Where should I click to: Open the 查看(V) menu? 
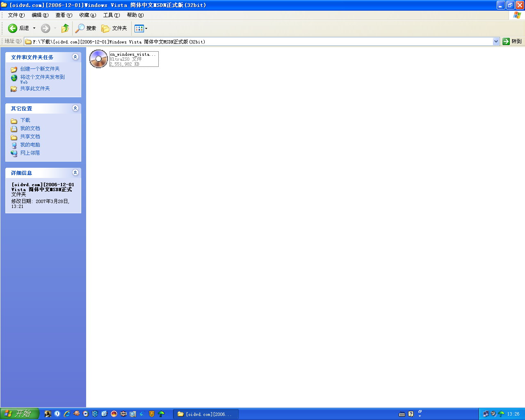64,15
